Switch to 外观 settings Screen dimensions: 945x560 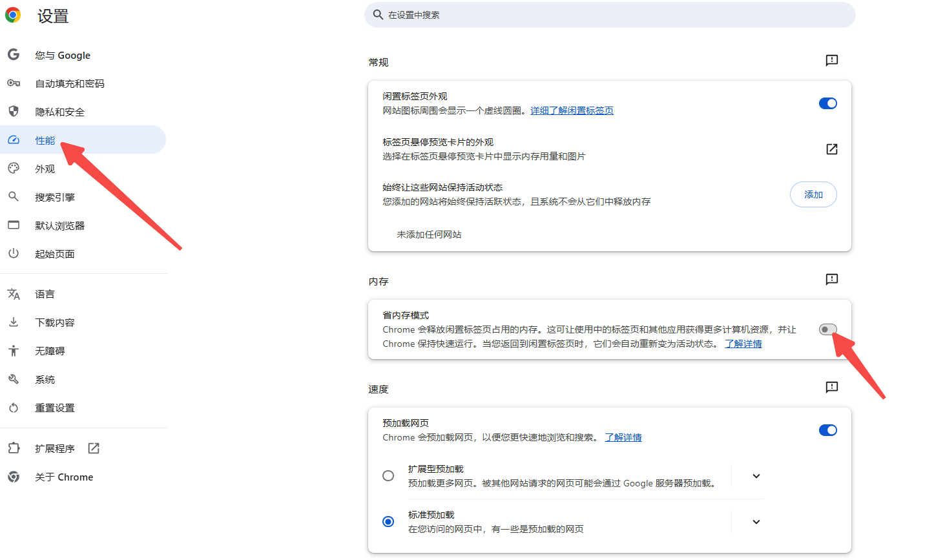tap(83, 169)
